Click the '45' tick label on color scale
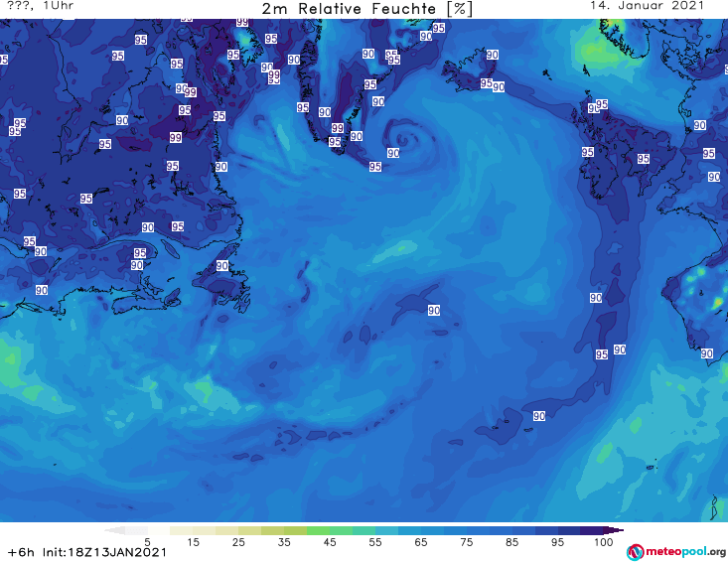This screenshot has width=728, height=562. [x=329, y=542]
